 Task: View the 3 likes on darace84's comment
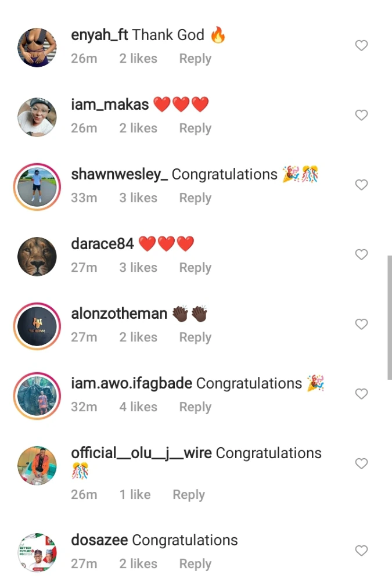tap(138, 268)
